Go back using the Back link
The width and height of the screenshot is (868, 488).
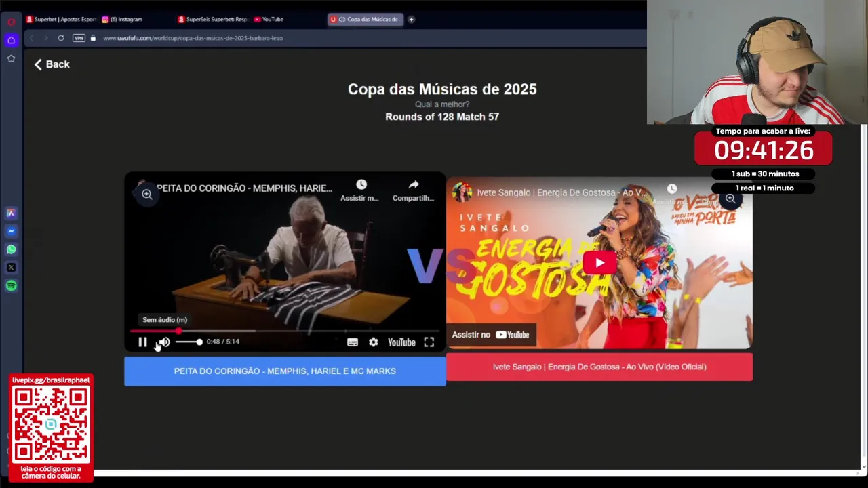tap(52, 64)
